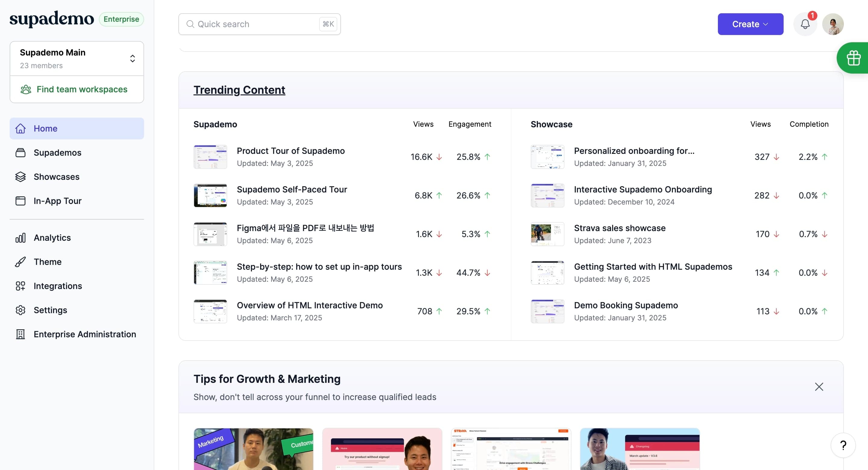Image resolution: width=868 pixels, height=470 pixels.
Task: Click the Theme paintbrush icon
Action: click(x=20, y=262)
